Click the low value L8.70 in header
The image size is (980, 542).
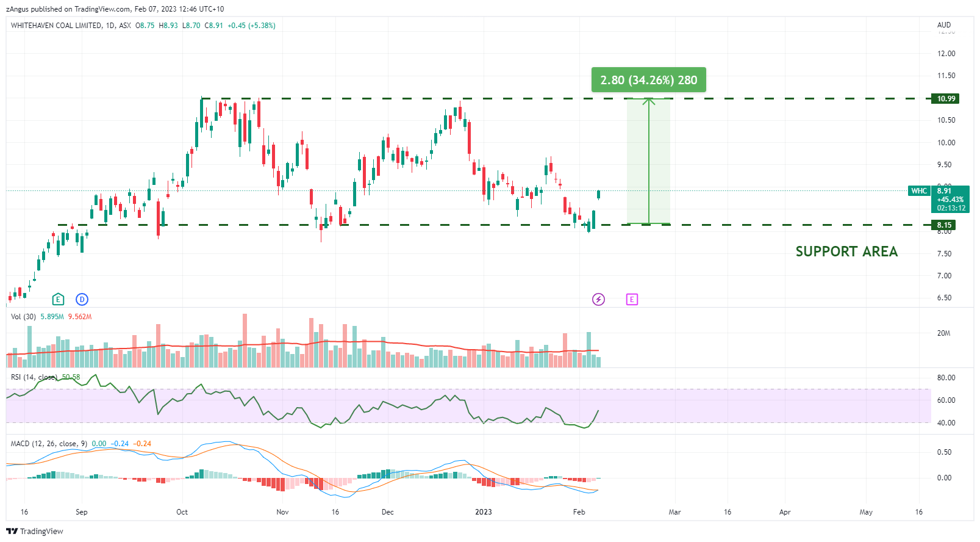(x=191, y=26)
